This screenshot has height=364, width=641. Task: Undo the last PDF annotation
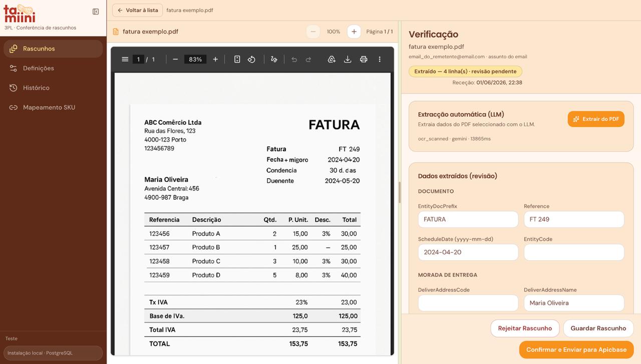tap(294, 59)
